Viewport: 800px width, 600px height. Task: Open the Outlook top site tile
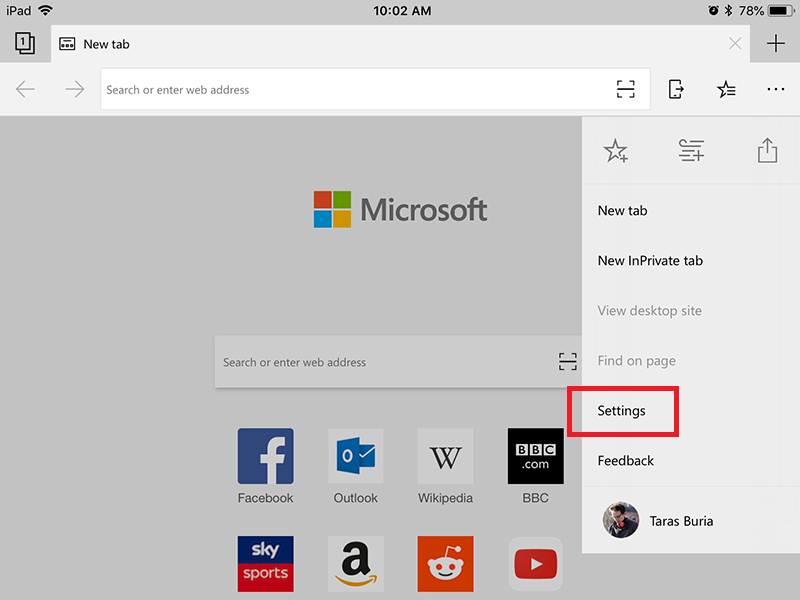pos(356,456)
